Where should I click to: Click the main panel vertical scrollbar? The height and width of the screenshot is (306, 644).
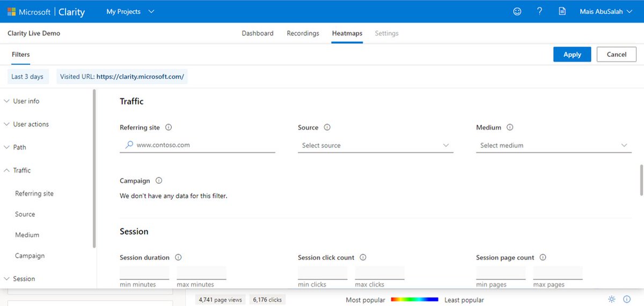click(641, 181)
